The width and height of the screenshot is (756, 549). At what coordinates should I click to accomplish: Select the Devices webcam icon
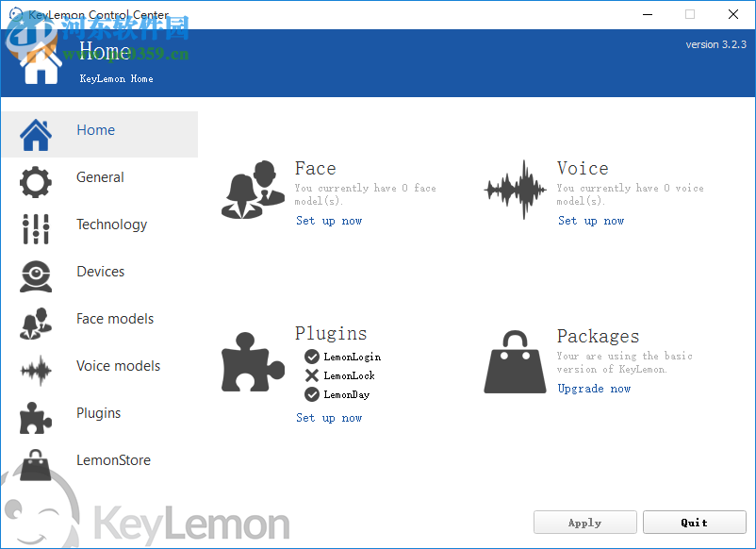pyautogui.click(x=35, y=275)
